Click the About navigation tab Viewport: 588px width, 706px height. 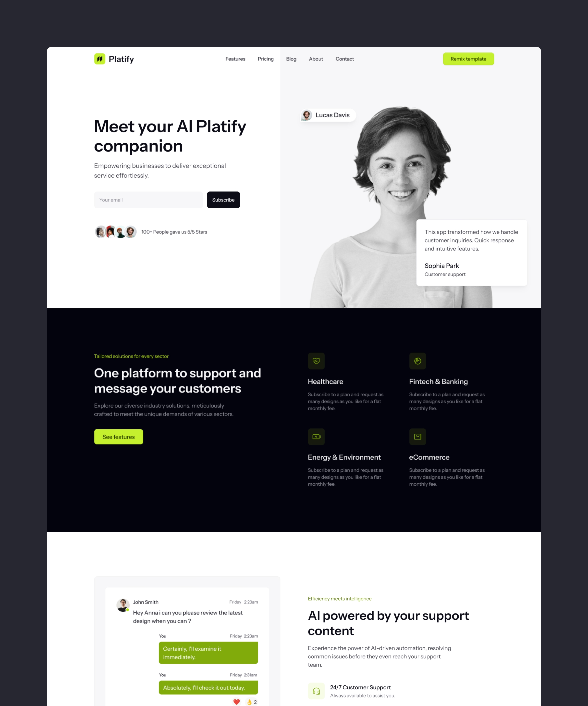[x=317, y=59]
